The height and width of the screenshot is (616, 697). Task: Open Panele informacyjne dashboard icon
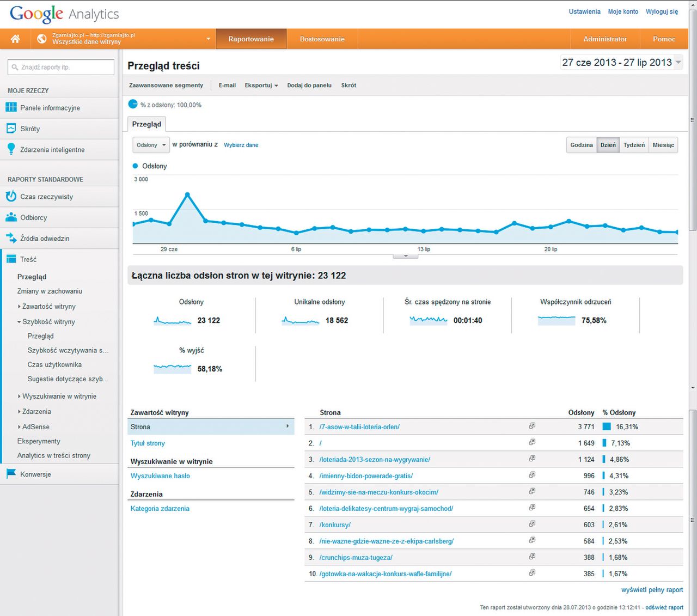point(11,107)
